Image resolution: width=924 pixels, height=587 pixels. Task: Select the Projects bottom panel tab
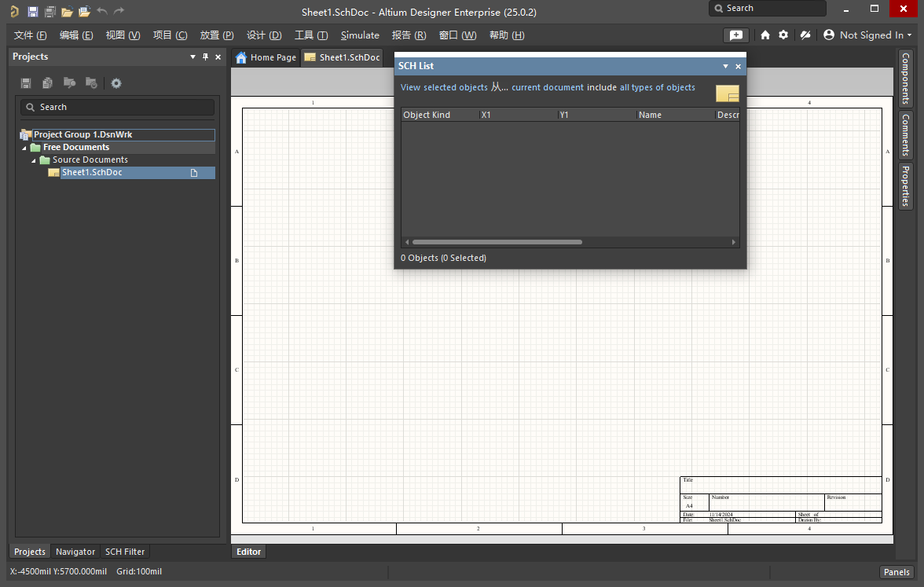pyautogui.click(x=30, y=552)
